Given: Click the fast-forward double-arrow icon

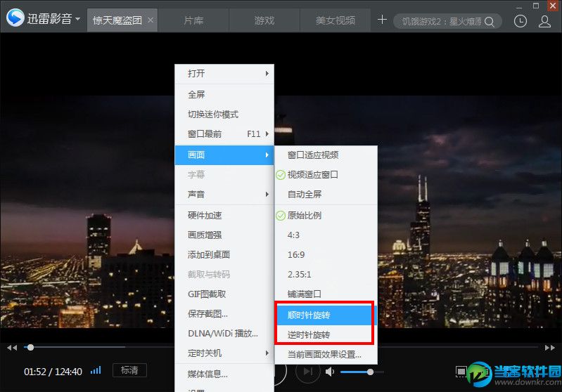Looking at the screenshot, I should (550, 348).
